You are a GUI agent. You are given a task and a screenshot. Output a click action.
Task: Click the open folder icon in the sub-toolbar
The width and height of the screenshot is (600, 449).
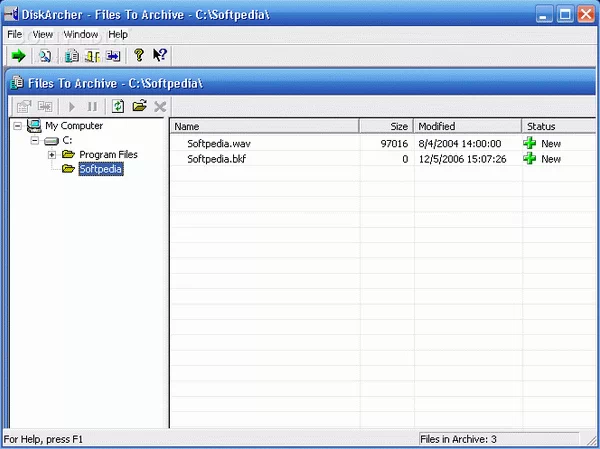(140, 106)
